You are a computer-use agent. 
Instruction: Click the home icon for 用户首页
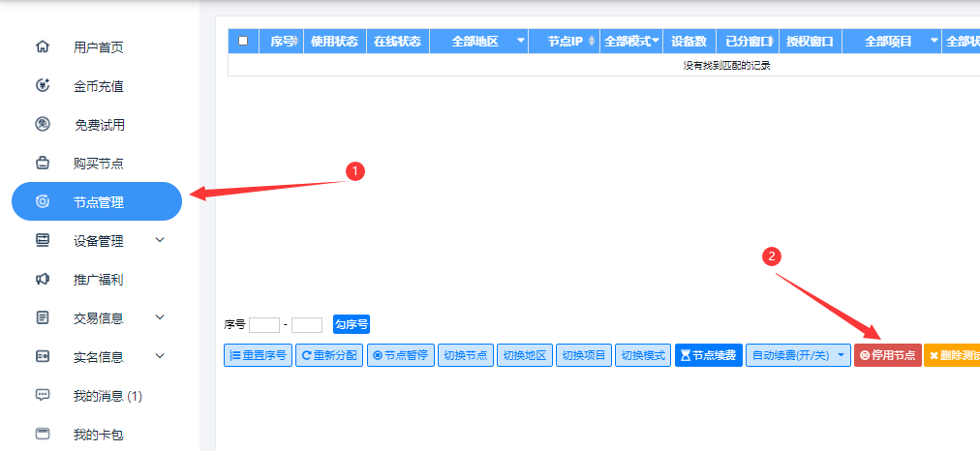[43, 46]
